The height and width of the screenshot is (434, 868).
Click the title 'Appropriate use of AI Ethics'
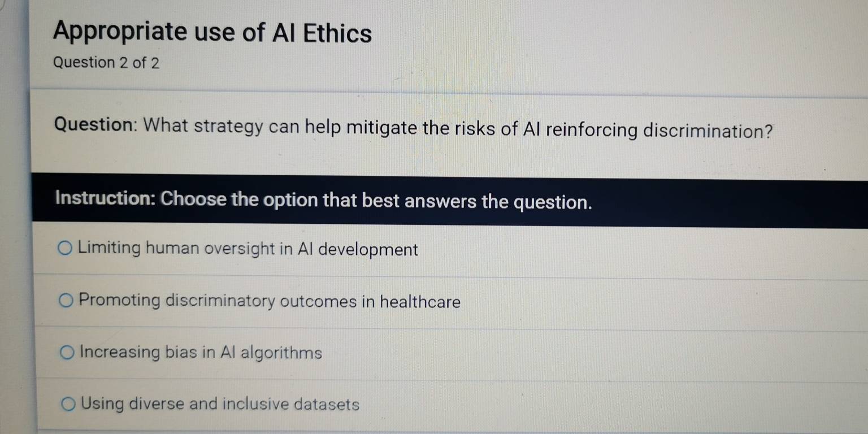pos(212,32)
